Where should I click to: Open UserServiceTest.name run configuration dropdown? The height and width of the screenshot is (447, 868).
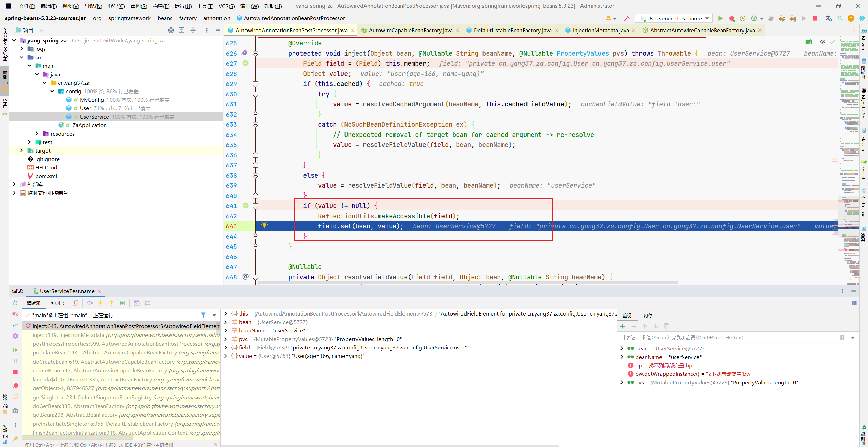pyautogui.click(x=674, y=18)
